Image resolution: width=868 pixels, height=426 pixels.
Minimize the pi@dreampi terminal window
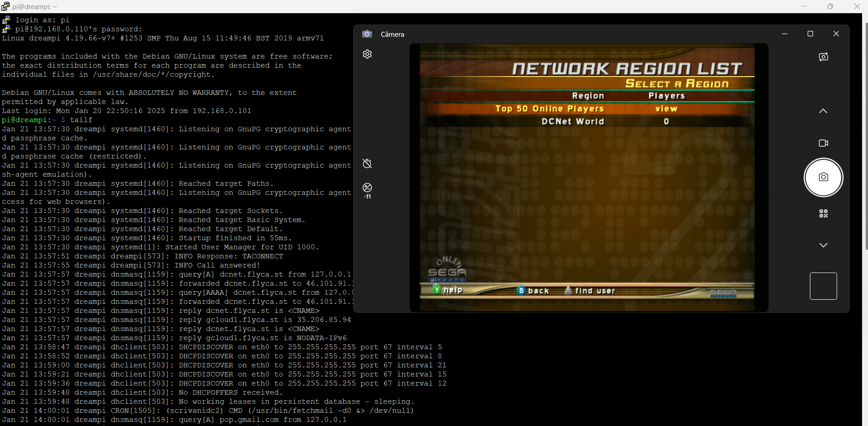coord(804,6)
